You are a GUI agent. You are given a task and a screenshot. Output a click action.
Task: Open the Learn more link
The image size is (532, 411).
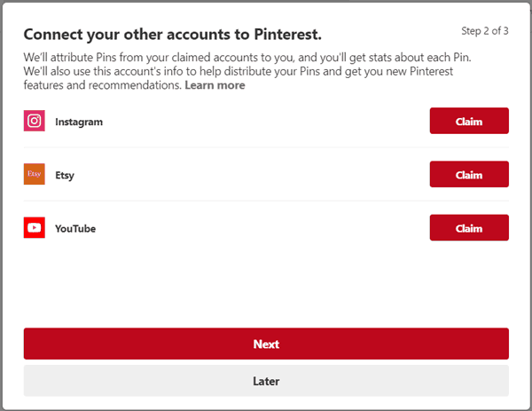pos(215,85)
